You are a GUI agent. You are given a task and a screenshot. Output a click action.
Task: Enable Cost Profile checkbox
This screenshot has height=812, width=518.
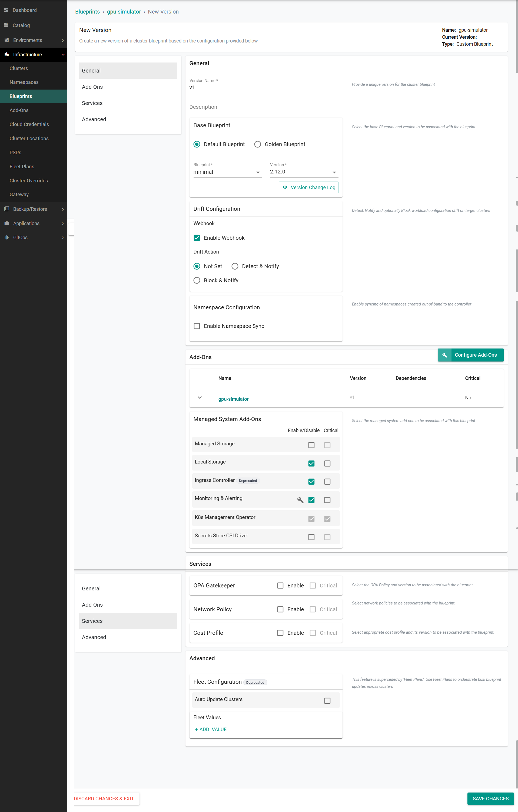click(280, 633)
